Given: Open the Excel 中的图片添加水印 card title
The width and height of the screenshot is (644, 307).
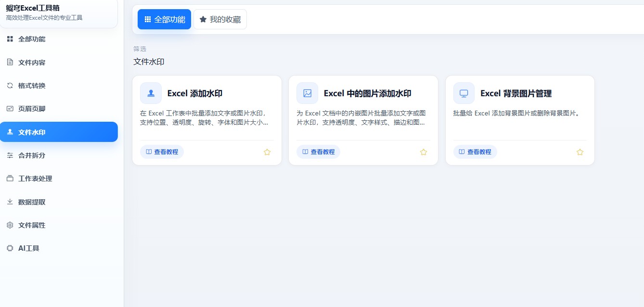Looking at the screenshot, I should (368, 93).
